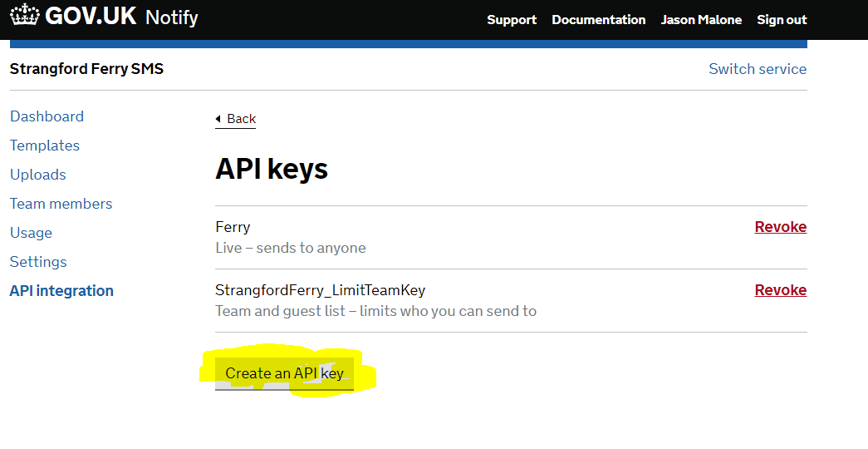Sign out of Notify
This screenshot has height=449, width=868.
point(782,20)
